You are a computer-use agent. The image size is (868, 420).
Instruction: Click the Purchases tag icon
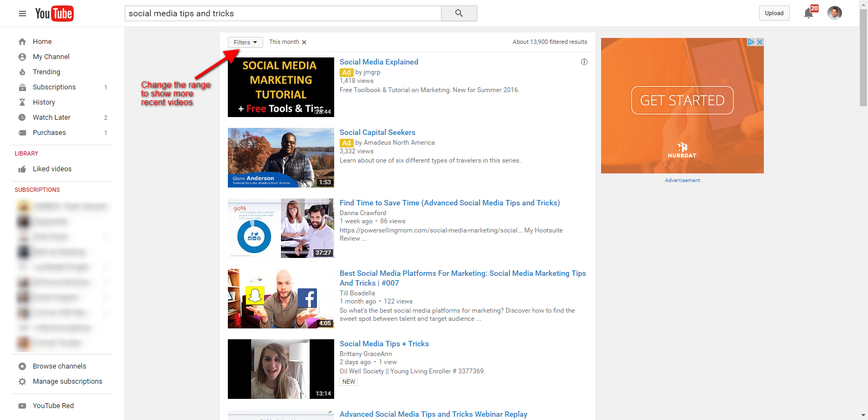tap(22, 133)
